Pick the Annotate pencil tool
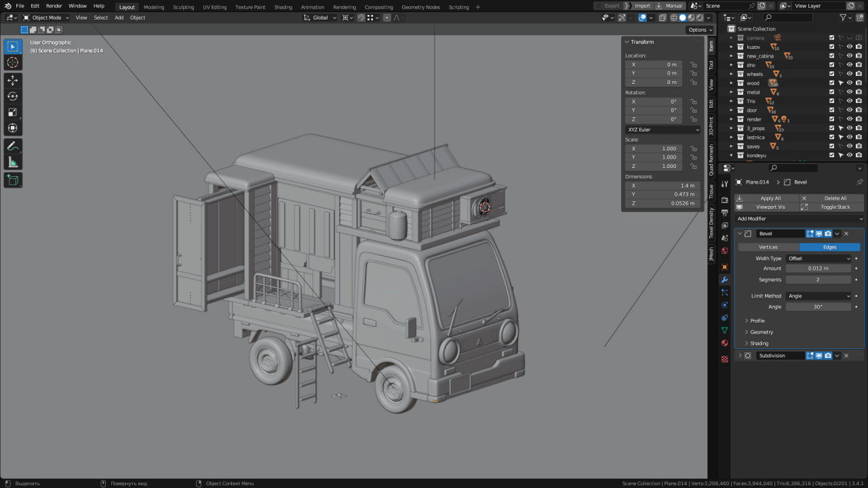Viewport: 868px width, 488px height. tap(13, 146)
